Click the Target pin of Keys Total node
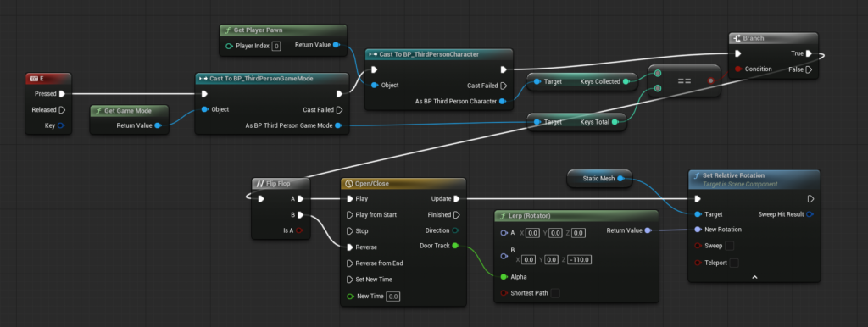The height and width of the screenshot is (327, 868). (x=537, y=122)
